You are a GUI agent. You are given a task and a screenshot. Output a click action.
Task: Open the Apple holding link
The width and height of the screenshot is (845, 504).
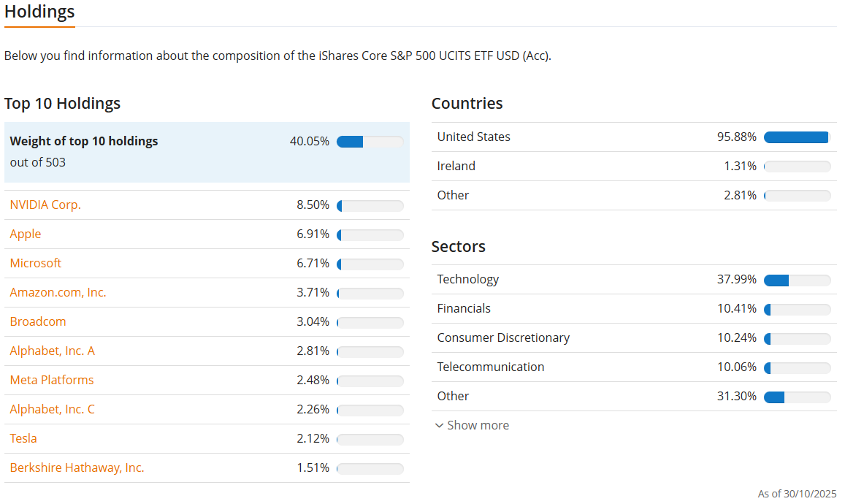click(x=26, y=234)
